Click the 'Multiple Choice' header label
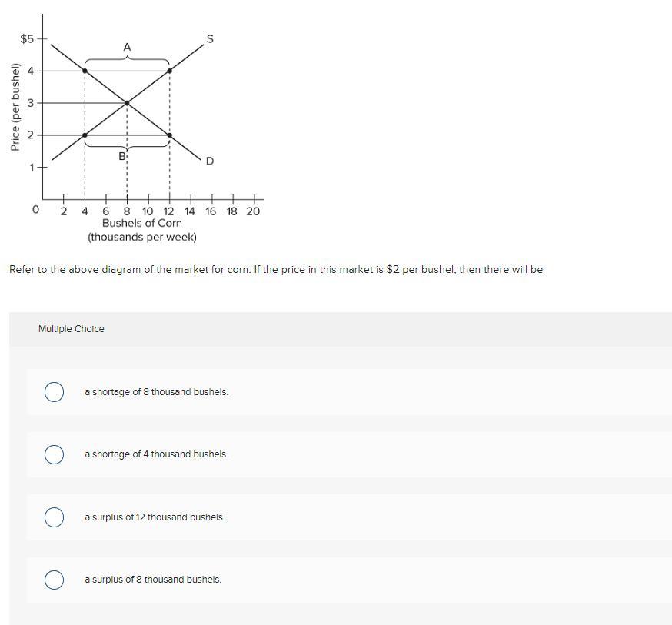 coord(72,329)
